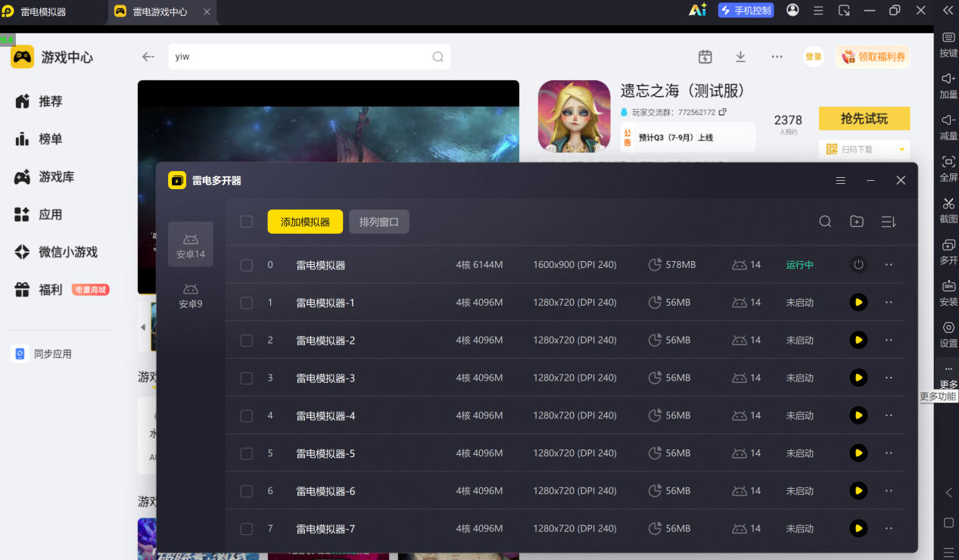Open more options for 雷电模拟器 row 0
Viewport: 959px width, 560px height.
pos(889,265)
